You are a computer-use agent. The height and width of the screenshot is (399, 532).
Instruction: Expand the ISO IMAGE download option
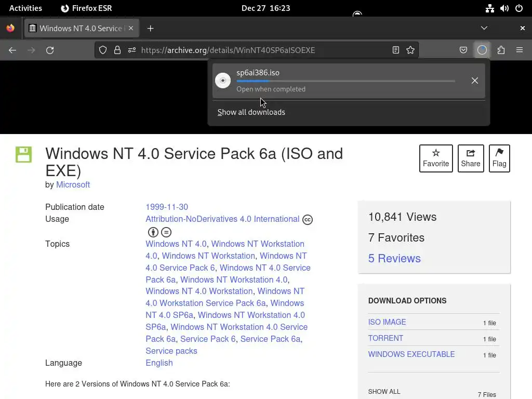[387, 322]
